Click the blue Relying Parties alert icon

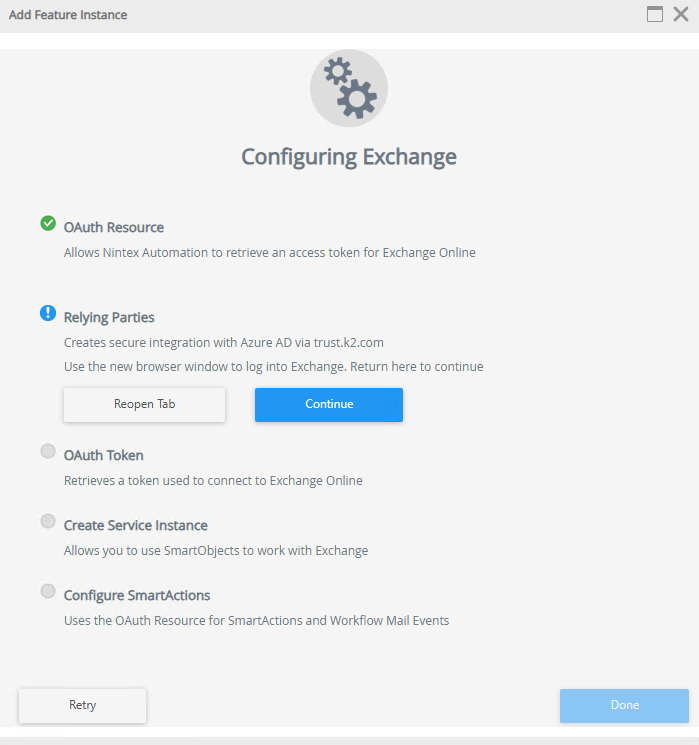[x=48, y=314]
